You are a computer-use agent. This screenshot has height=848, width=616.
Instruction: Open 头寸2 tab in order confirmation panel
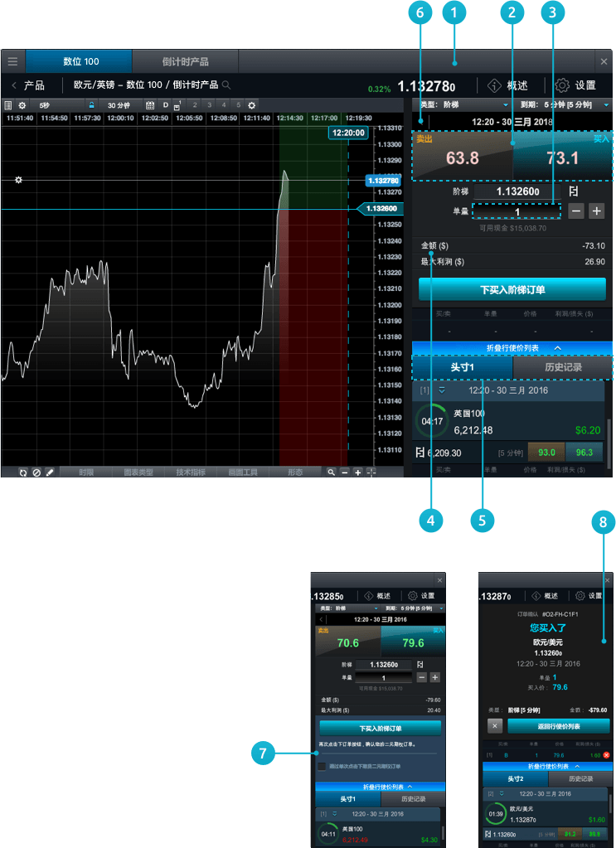[515, 778]
